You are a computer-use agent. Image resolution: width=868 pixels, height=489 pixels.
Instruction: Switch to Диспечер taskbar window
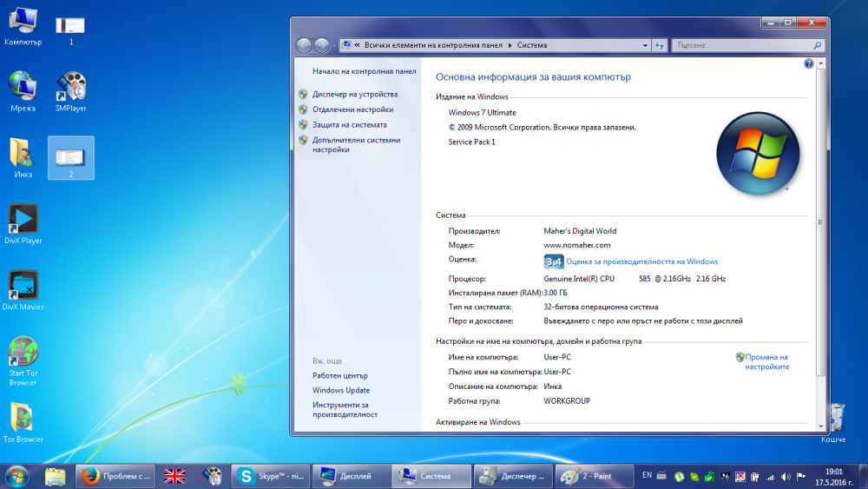[x=514, y=476]
